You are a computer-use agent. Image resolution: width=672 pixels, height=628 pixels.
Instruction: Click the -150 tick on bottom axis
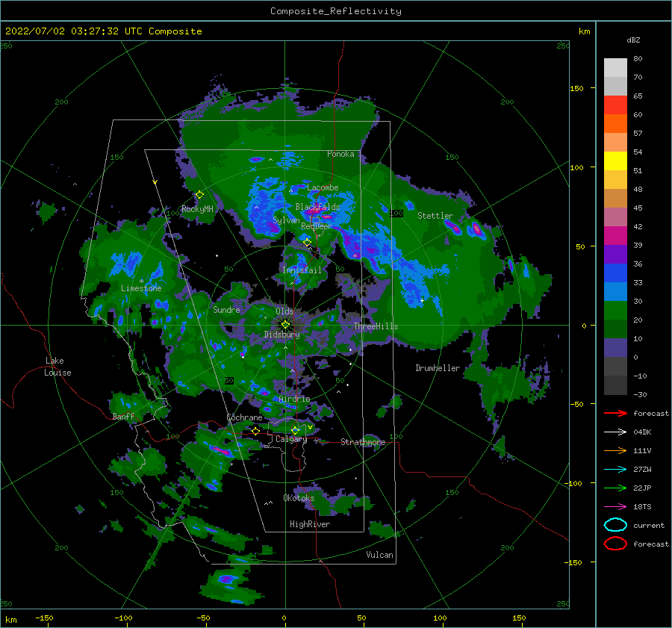click(44, 618)
